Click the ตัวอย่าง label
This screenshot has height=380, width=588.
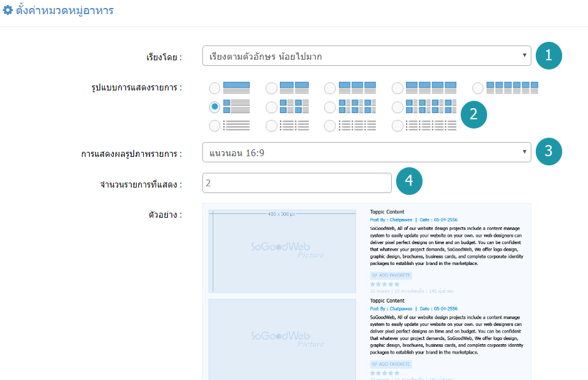(x=165, y=215)
